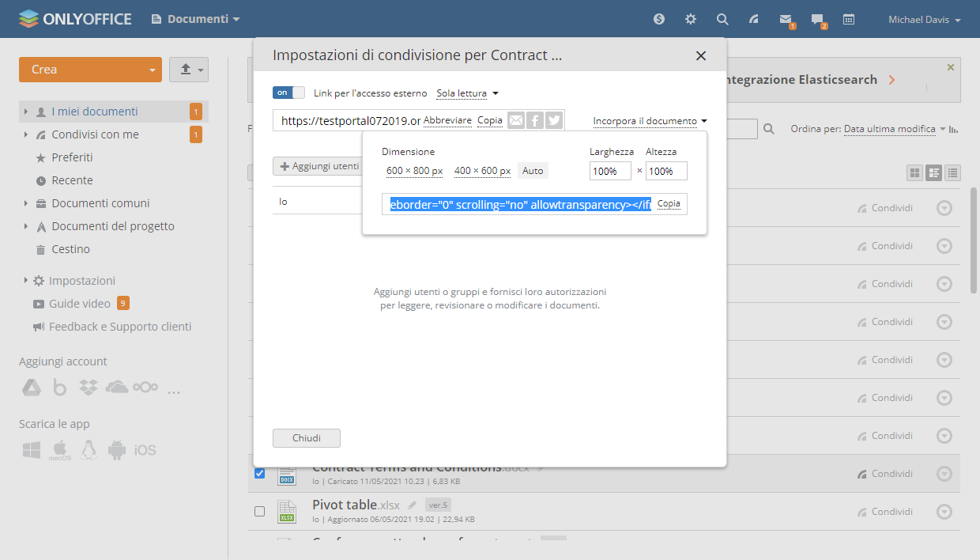This screenshot has height=560, width=980.
Task: Click the Altezza height input field
Action: [x=666, y=171]
